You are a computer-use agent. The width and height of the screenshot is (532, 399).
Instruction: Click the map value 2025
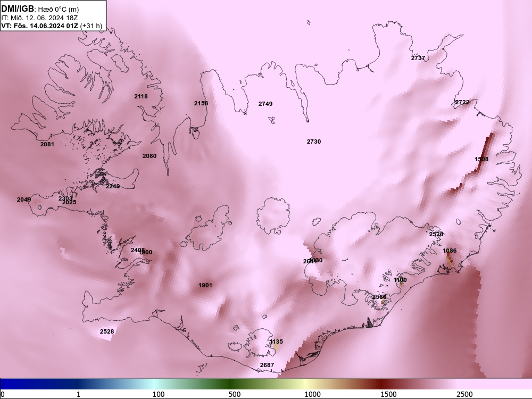point(69,202)
